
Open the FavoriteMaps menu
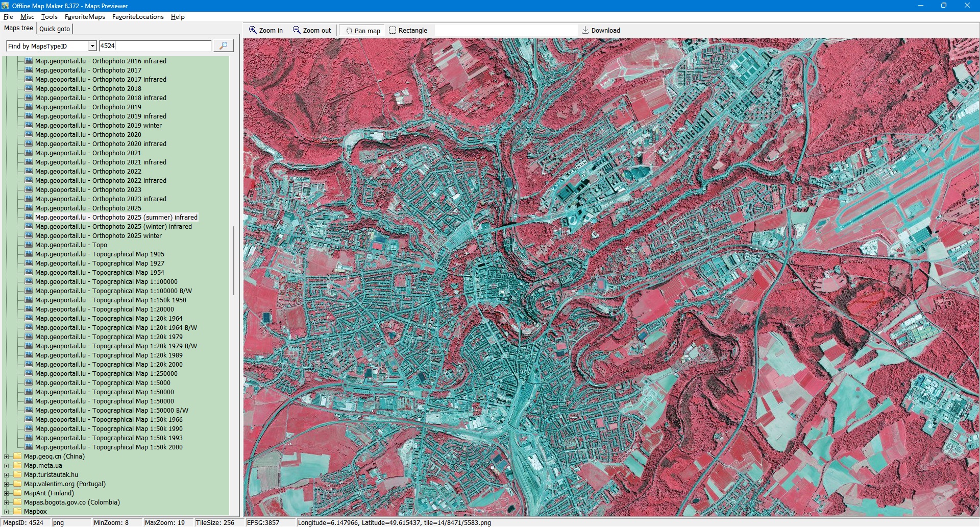click(85, 17)
